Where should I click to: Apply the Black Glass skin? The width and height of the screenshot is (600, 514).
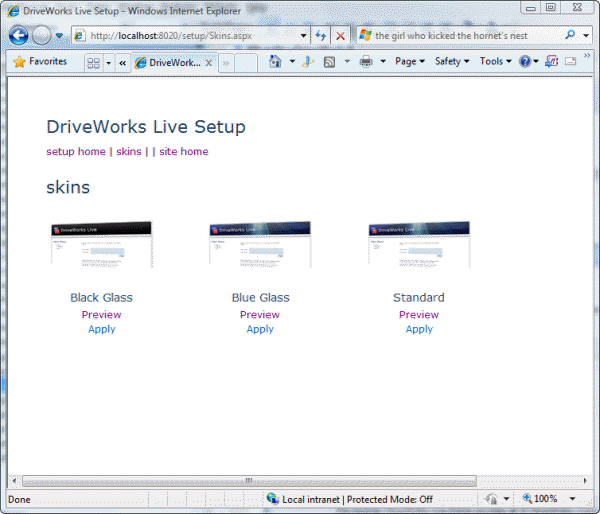(101, 329)
